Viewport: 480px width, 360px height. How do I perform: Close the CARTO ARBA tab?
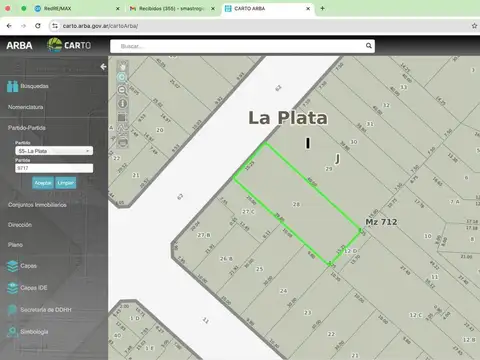point(308,9)
